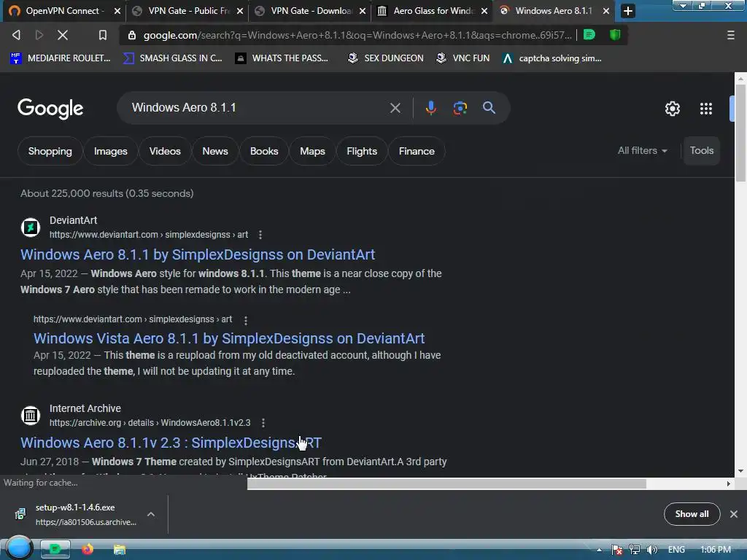The width and height of the screenshot is (747, 560).
Task: Close the Windows Aero 8.1.1 tab
Action: [x=606, y=11]
